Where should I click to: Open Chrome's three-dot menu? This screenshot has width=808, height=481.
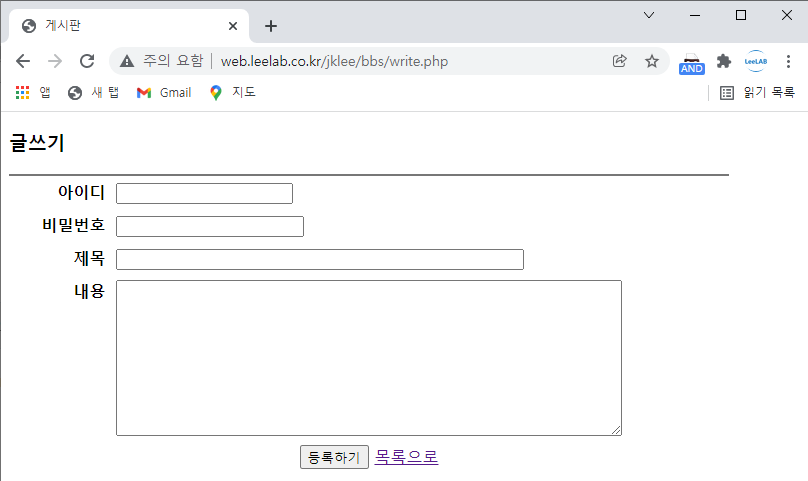[x=787, y=61]
